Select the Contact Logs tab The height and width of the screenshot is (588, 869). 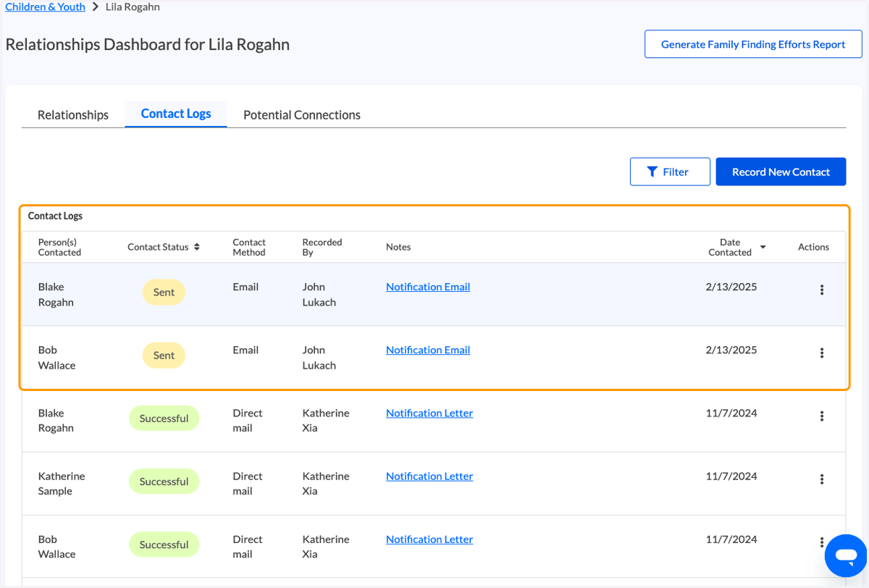(176, 114)
